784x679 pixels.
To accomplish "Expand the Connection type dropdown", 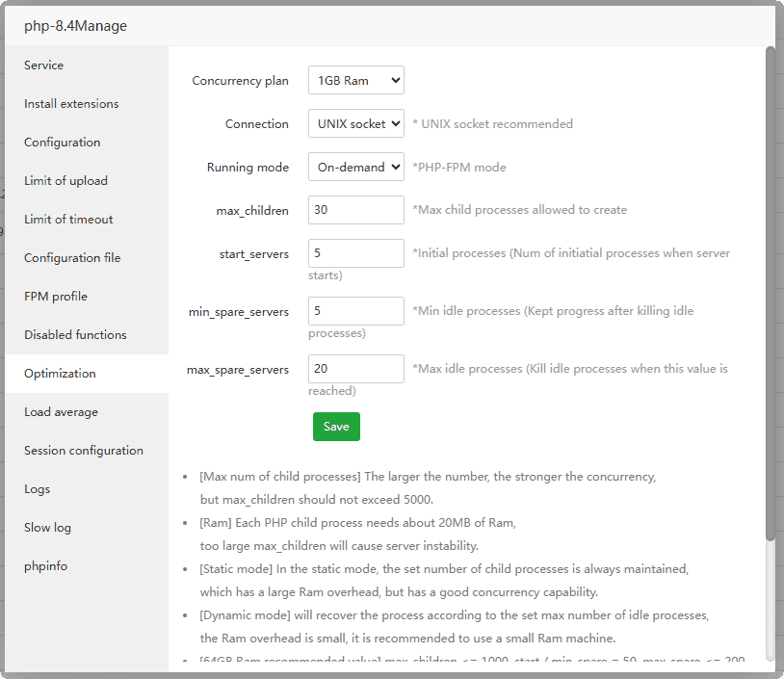I will pyautogui.click(x=355, y=124).
